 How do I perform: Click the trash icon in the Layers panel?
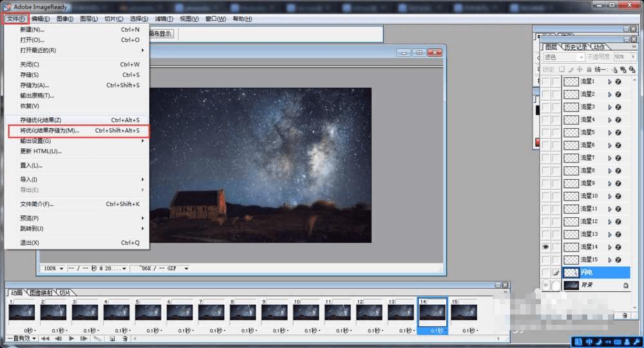(x=625, y=316)
